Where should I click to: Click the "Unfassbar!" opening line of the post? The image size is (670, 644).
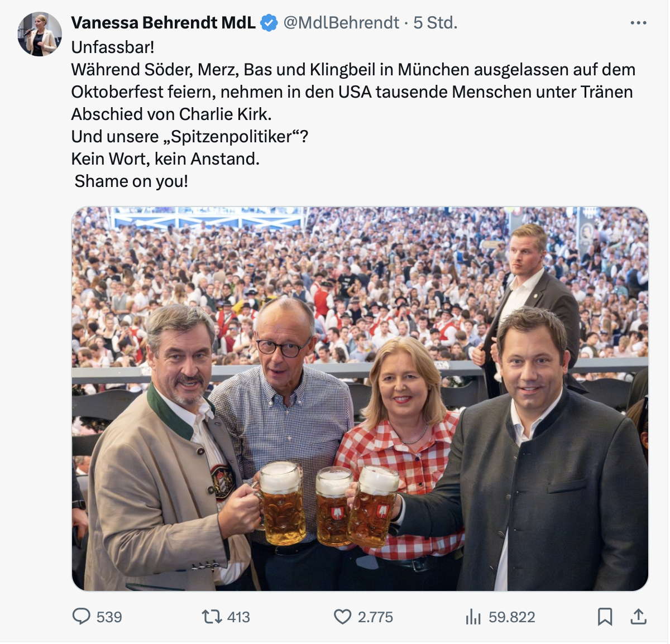click(x=113, y=47)
